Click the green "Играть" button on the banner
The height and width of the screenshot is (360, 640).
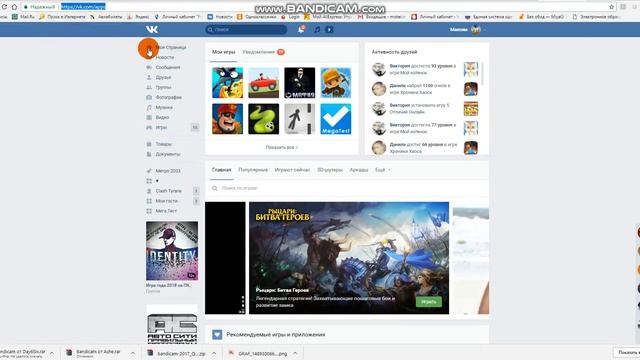click(x=429, y=302)
